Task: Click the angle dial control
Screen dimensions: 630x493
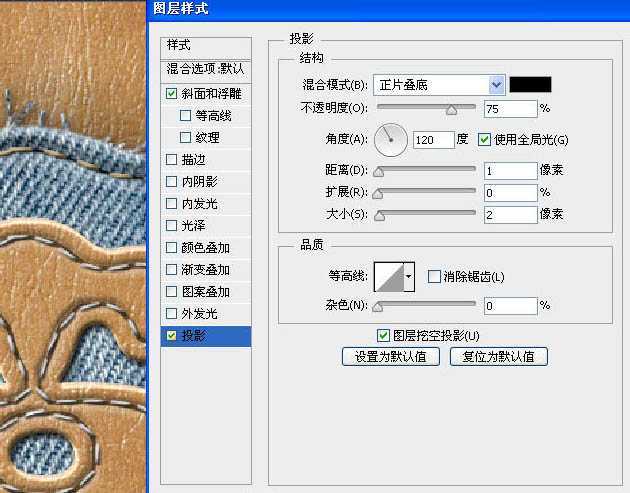Action: 391,140
